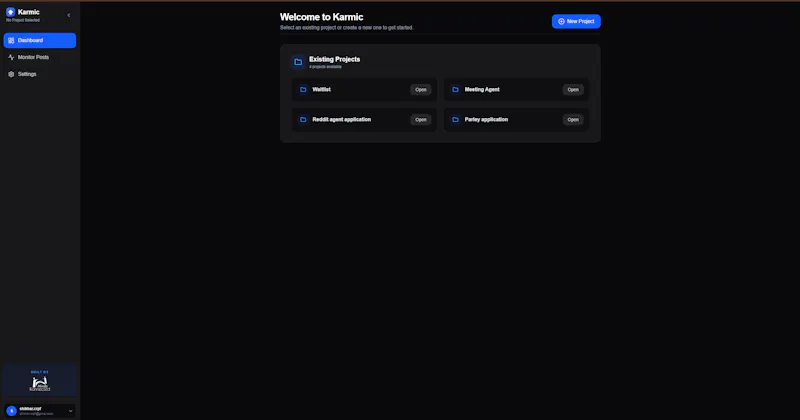The width and height of the screenshot is (800, 420).
Task: Click the Reddit agent application folder icon
Action: (x=303, y=119)
